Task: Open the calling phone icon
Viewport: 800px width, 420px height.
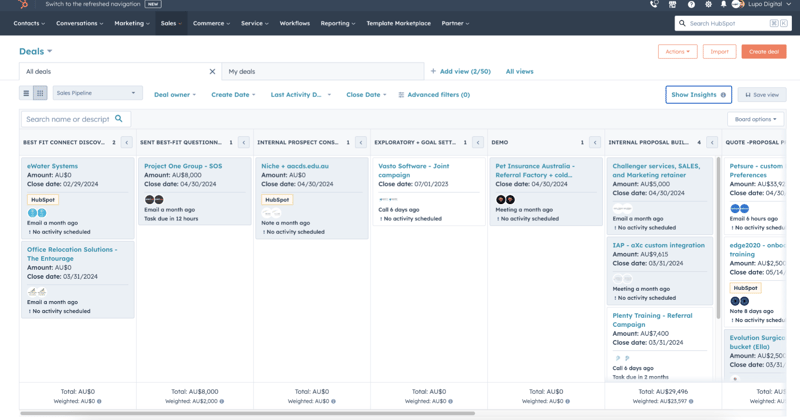Action: (x=654, y=4)
